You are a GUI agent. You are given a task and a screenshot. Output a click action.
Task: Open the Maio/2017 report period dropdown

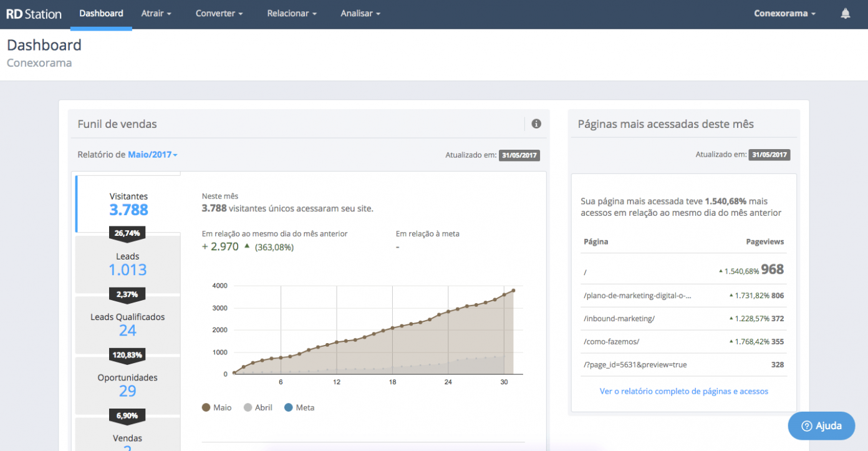tap(153, 155)
